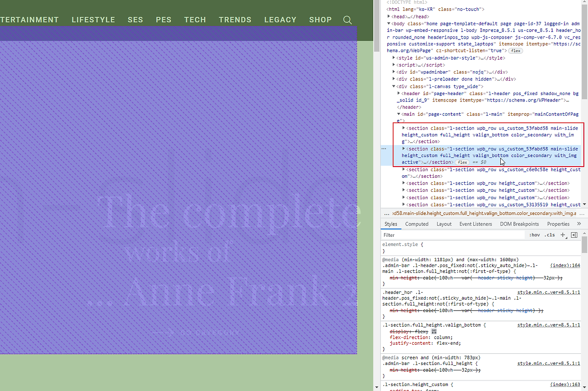Toggle the :hov element state panel
The width and height of the screenshot is (588, 391).
tap(535, 235)
